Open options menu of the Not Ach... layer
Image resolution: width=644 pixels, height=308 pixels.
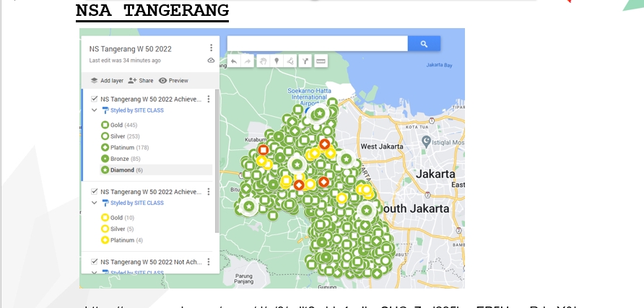(208, 262)
